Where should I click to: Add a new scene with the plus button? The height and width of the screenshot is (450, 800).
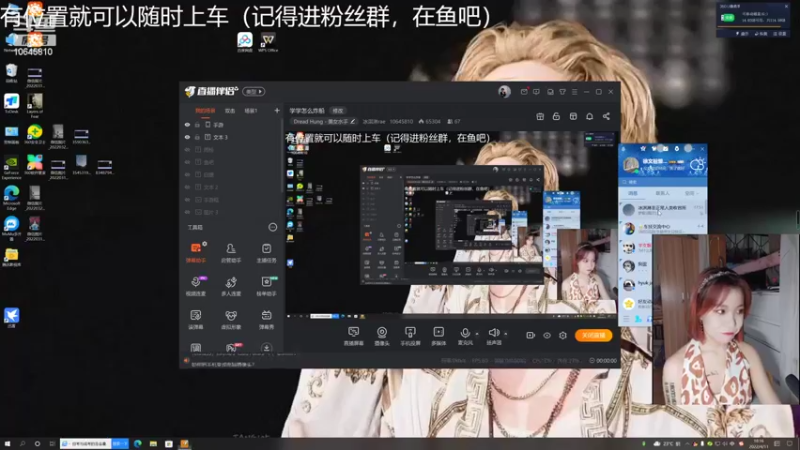pyautogui.click(x=277, y=111)
